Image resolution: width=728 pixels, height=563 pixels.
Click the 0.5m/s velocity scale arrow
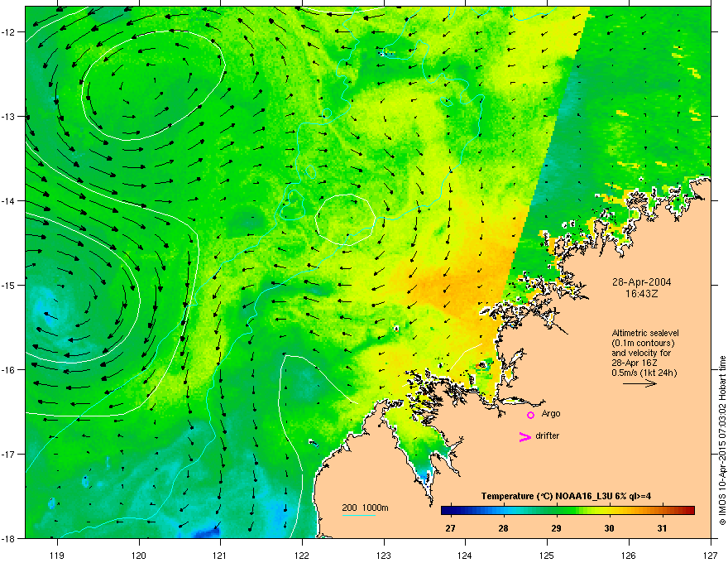[x=639, y=383]
